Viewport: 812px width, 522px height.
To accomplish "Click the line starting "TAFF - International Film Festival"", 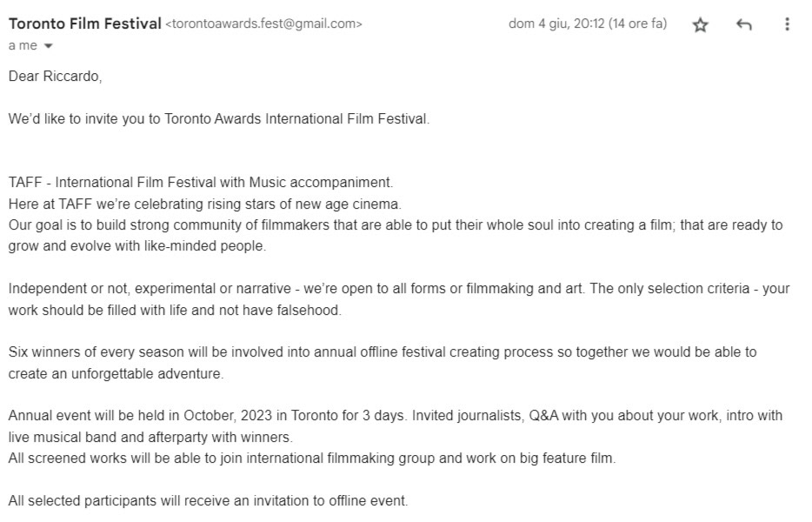I will click(201, 183).
